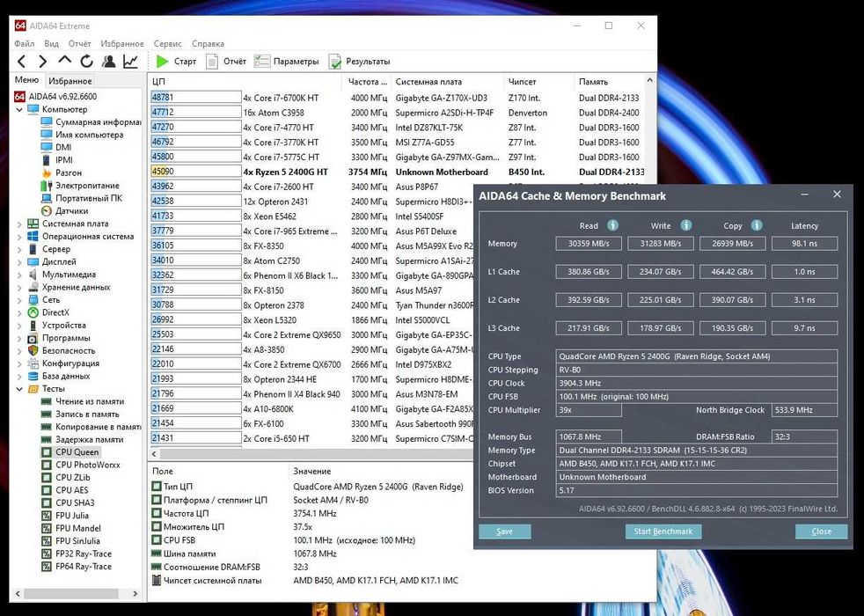Select the CPU PhotoWorxx test

[x=81, y=465]
